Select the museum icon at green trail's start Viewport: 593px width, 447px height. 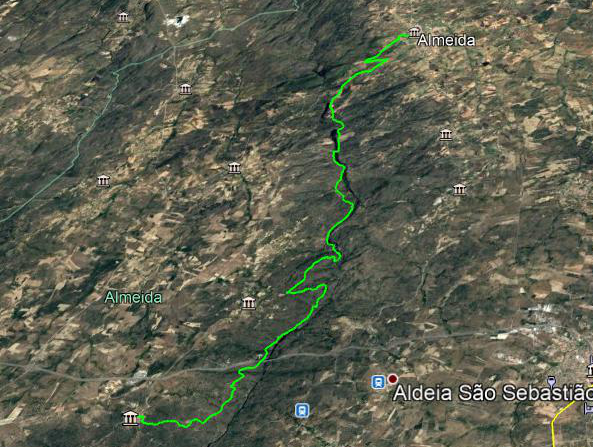tap(130, 418)
